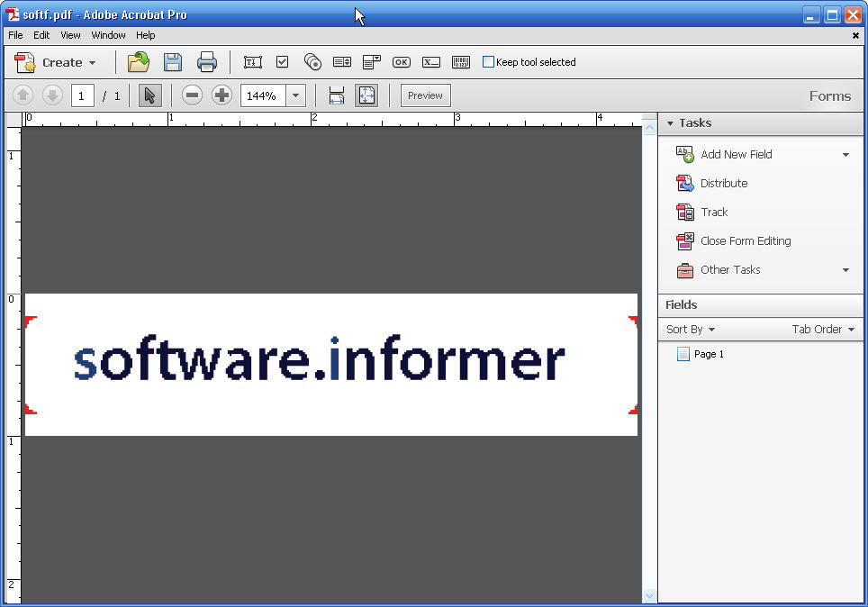The image size is (868, 607).
Task: Open the Edit menu
Action: 41,35
